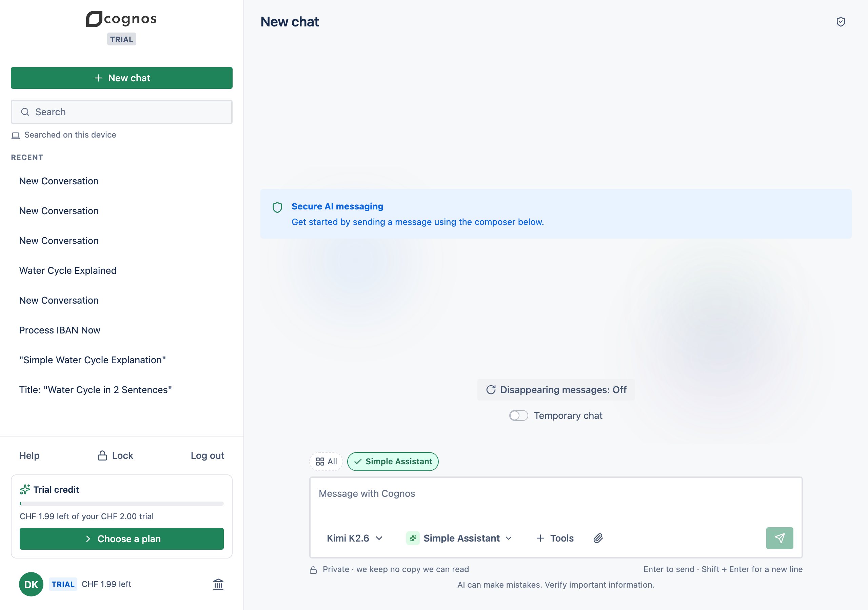Toggle the Disappearing messages: Off setting

pos(556,390)
